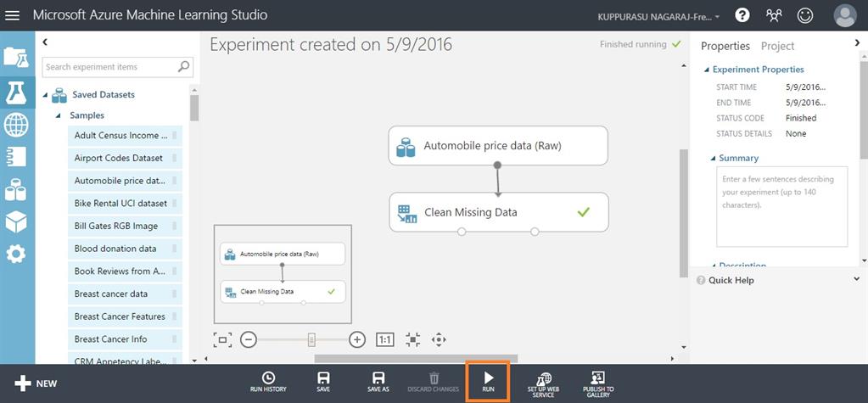Open the user profile avatar

point(845,15)
